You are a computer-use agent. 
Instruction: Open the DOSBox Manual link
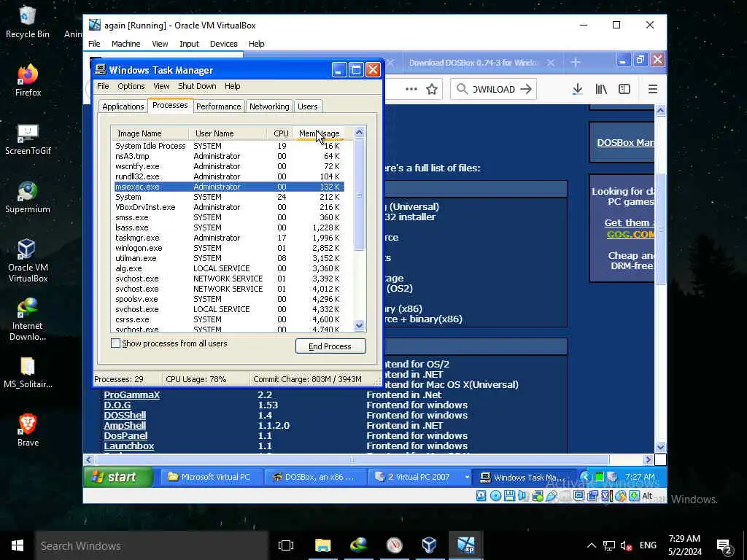625,142
